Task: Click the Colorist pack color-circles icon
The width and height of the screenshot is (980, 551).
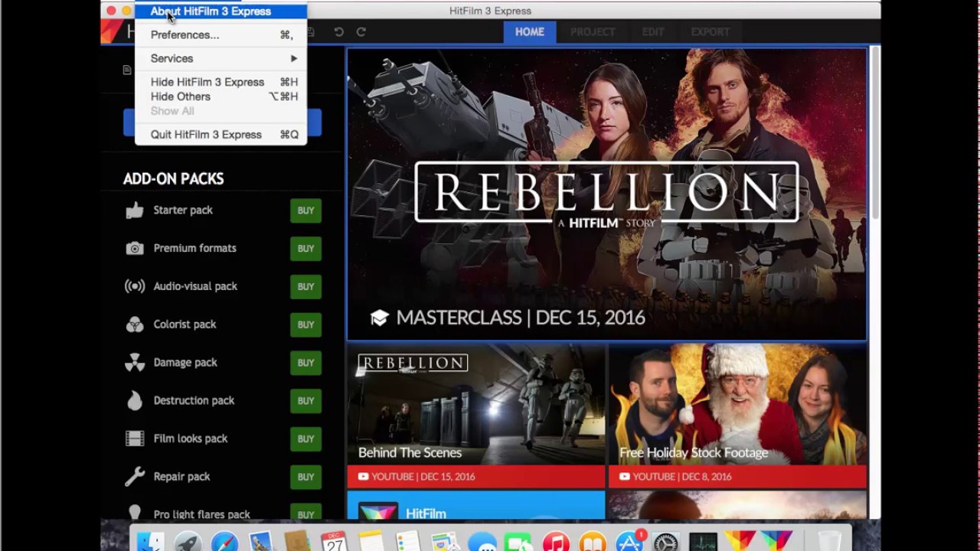Action: tap(135, 324)
